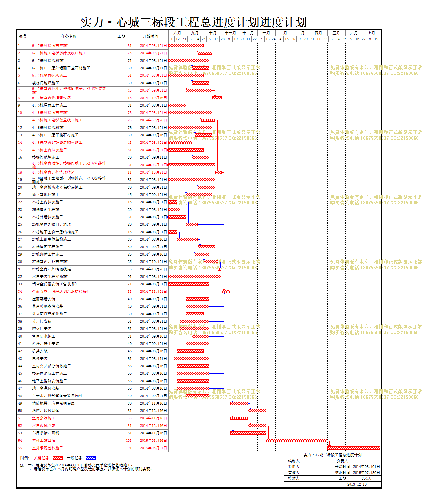Select task '桥架安装'

point(39,351)
